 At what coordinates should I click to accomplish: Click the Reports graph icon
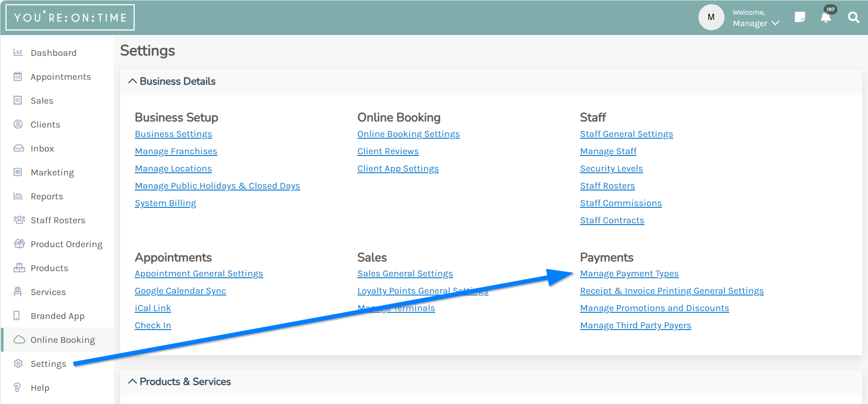point(18,196)
